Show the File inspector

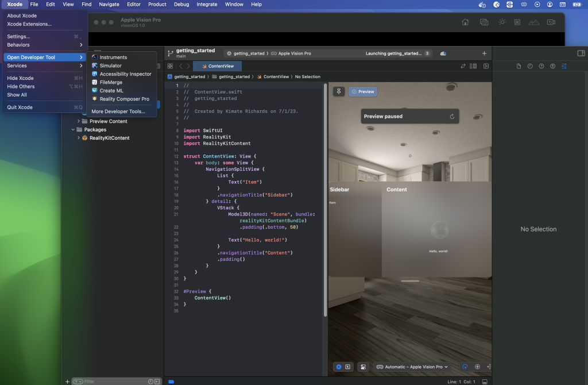point(519,66)
